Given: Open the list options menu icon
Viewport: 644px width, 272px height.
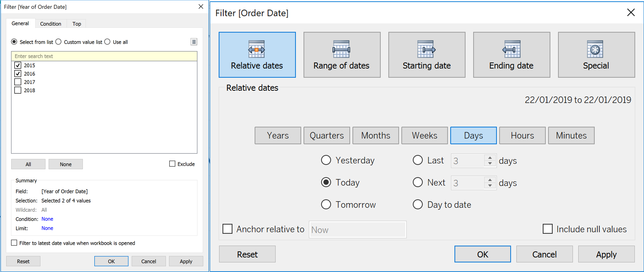Looking at the screenshot, I should [x=194, y=42].
